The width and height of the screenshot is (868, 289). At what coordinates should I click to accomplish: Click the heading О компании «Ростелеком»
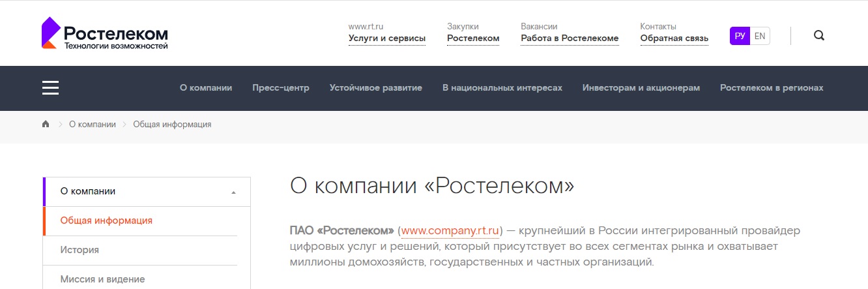[432, 186]
